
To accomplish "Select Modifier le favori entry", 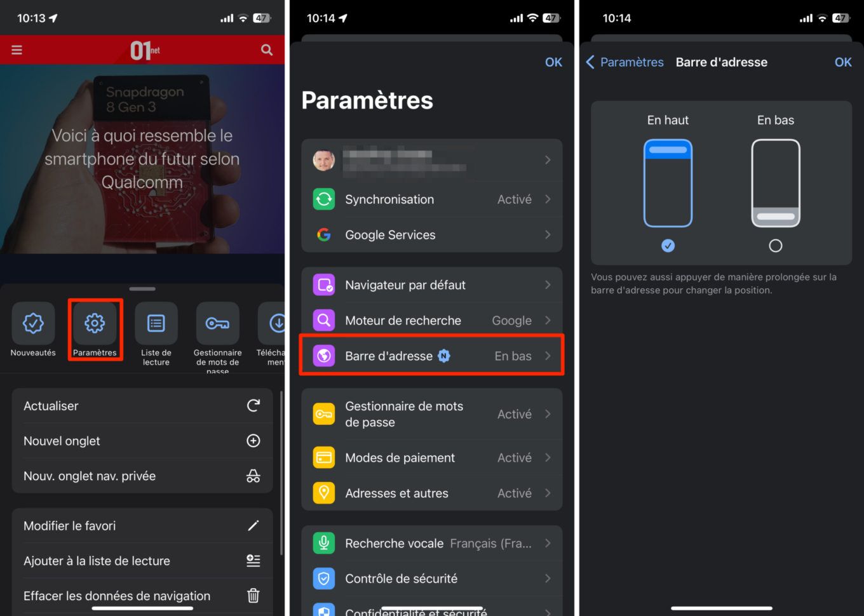I will [x=142, y=526].
